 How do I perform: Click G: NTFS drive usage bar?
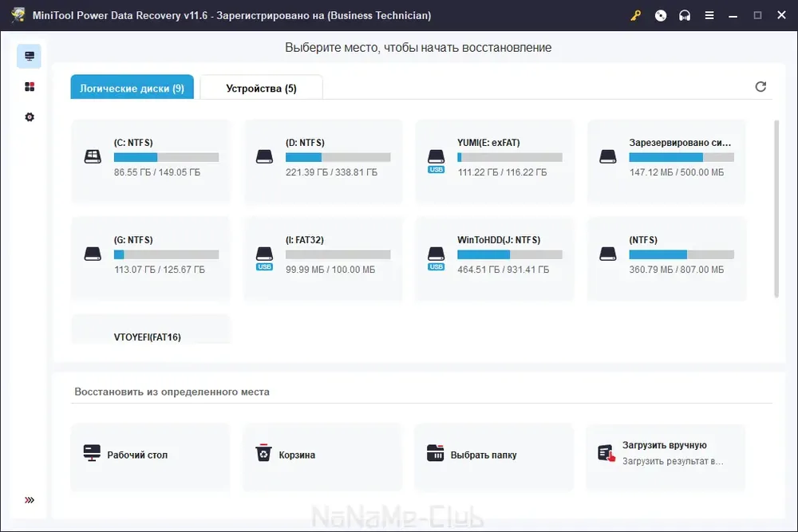167,254
